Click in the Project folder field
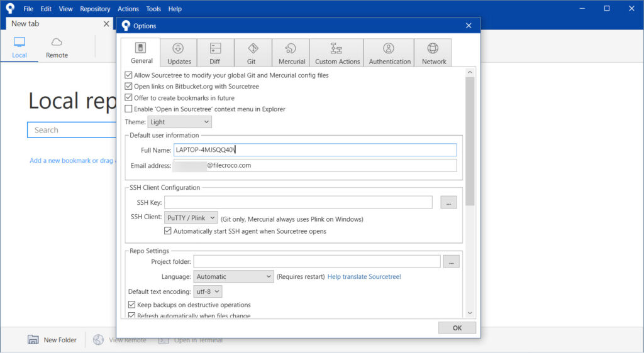The width and height of the screenshot is (644, 353). click(x=317, y=261)
